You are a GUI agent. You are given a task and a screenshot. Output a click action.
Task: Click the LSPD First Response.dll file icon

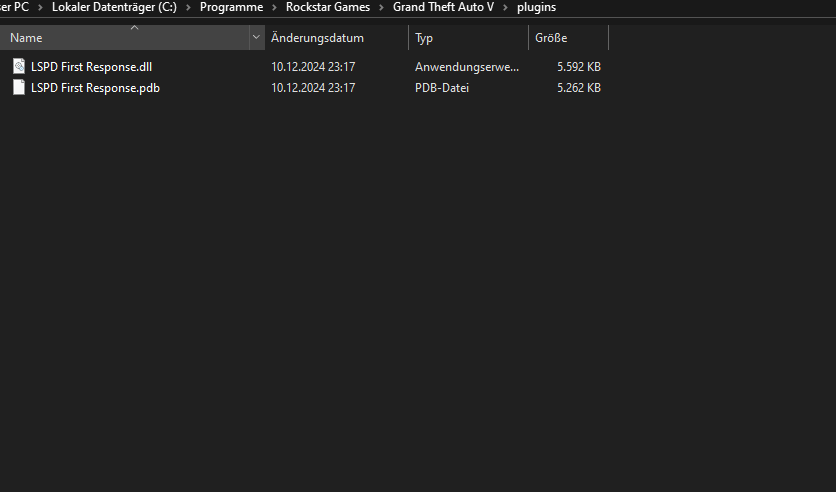[18, 67]
